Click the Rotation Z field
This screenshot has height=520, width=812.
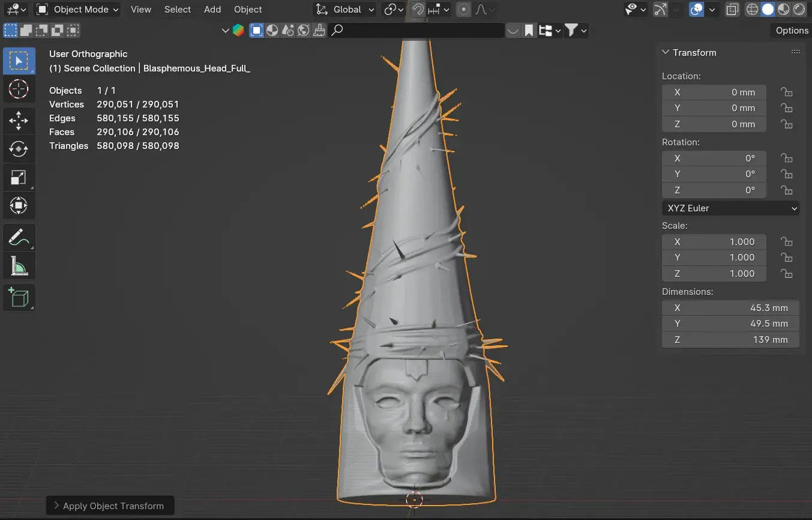[x=714, y=190]
